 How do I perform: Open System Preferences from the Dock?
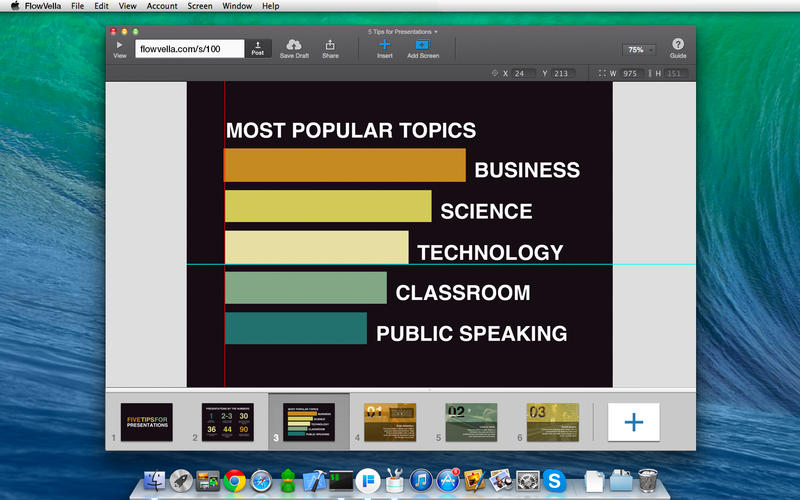(x=528, y=481)
